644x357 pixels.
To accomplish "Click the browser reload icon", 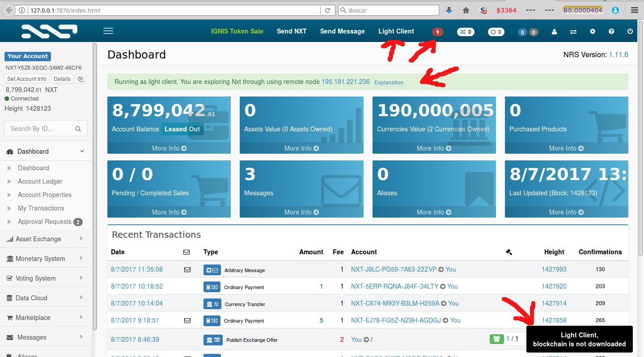I will [327, 10].
